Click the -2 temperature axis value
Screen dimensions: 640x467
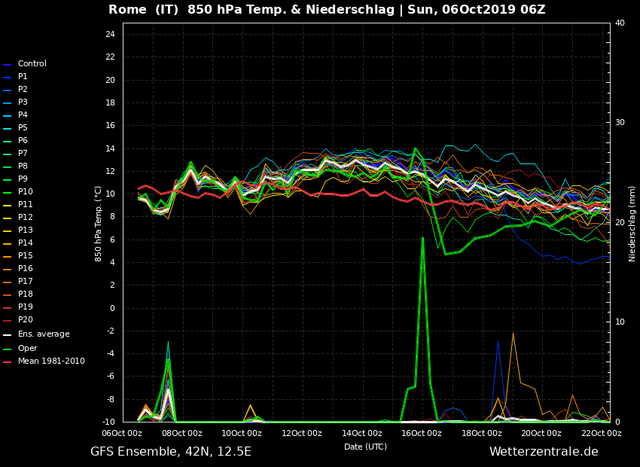click(x=111, y=331)
